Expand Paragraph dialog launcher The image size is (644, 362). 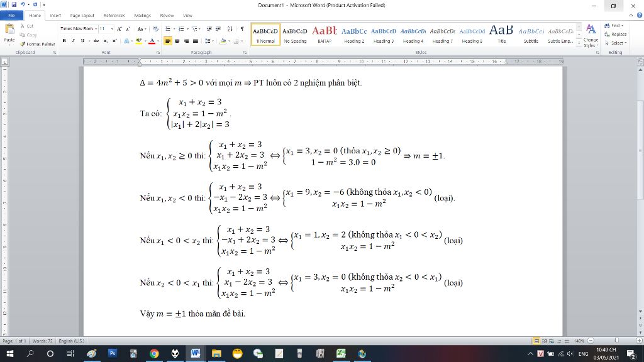point(245,53)
